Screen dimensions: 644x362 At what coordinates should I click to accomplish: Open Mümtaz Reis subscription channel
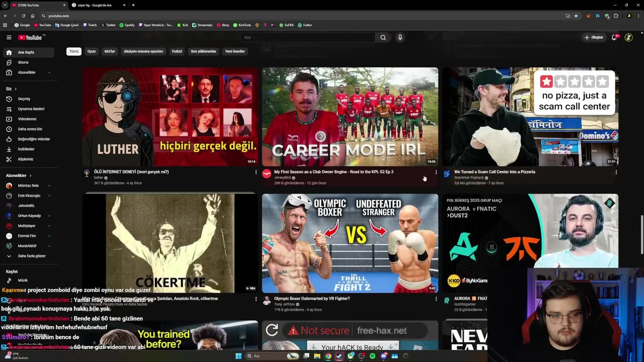tap(28, 186)
